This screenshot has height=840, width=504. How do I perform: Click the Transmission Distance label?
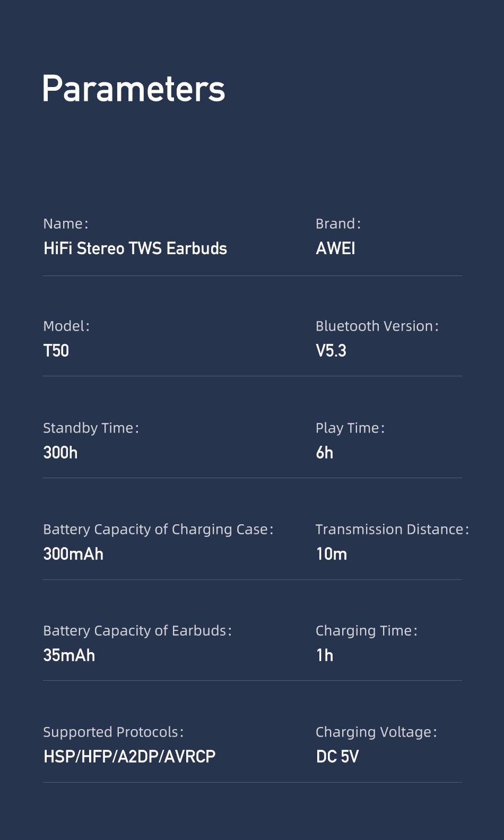click(392, 529)
